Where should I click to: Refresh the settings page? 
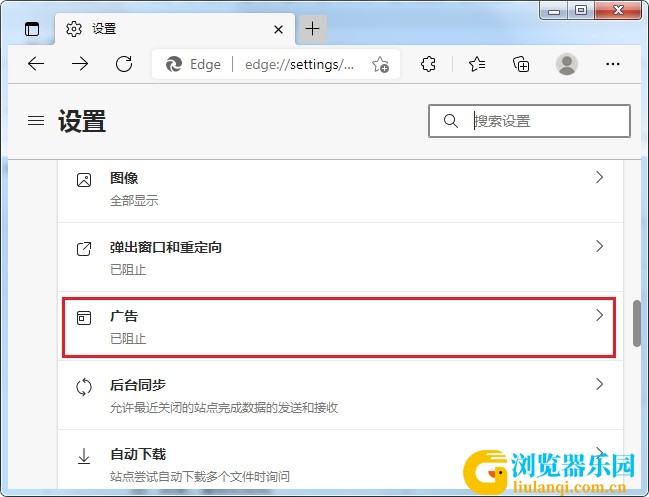point(124,64)
